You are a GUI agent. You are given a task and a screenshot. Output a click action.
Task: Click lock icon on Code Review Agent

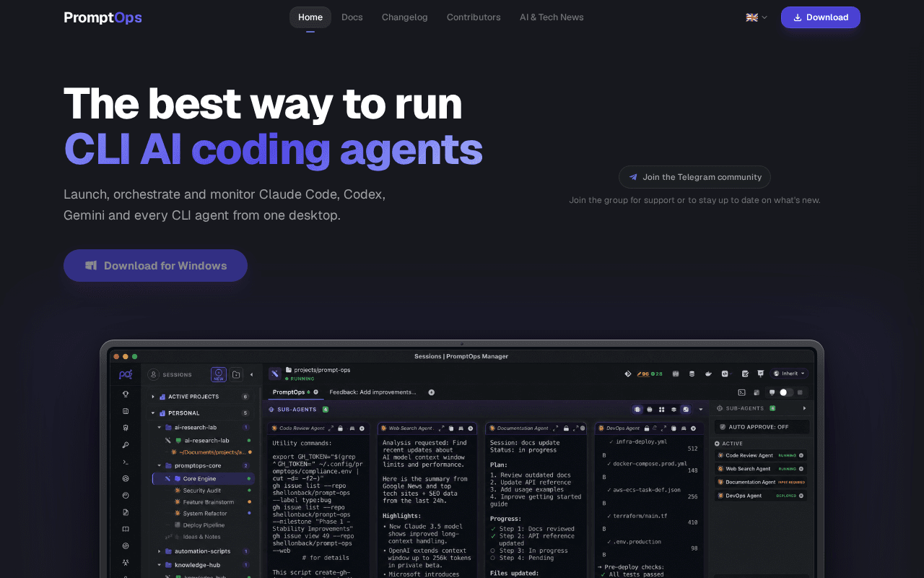click(x=341, y=428)
